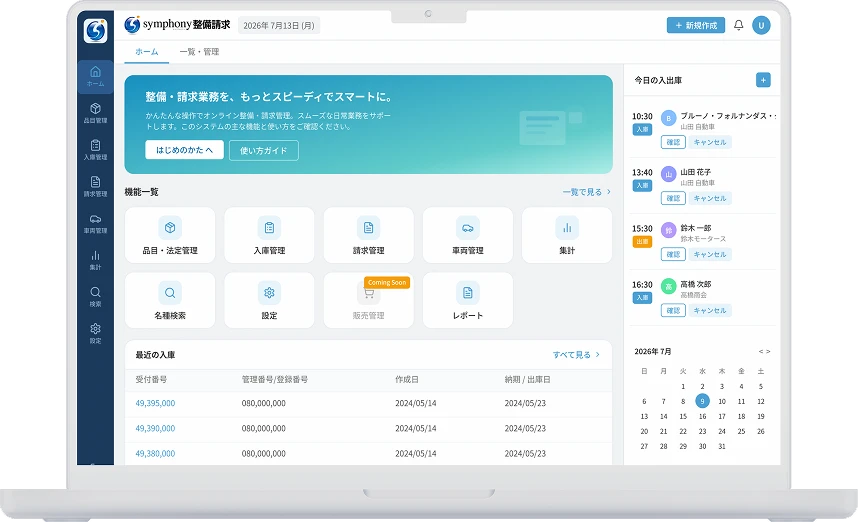Open the notifications bell
Viewport: 858px width, 522px height.
[x=738, y=25]
